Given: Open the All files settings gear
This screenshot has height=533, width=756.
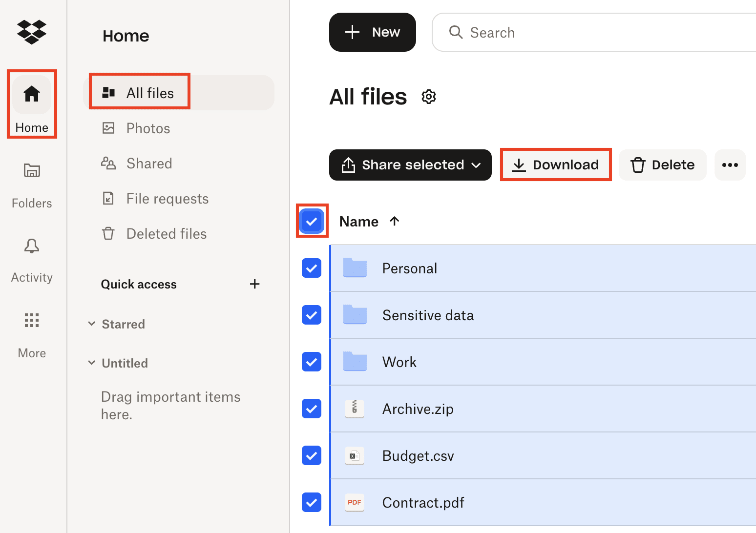Looking at the screenshot, I should point(428,97).
